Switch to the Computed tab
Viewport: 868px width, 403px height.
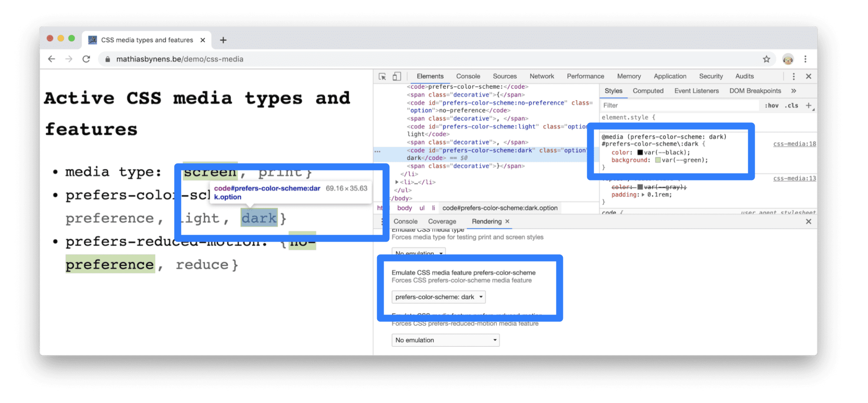click(648, 91)
